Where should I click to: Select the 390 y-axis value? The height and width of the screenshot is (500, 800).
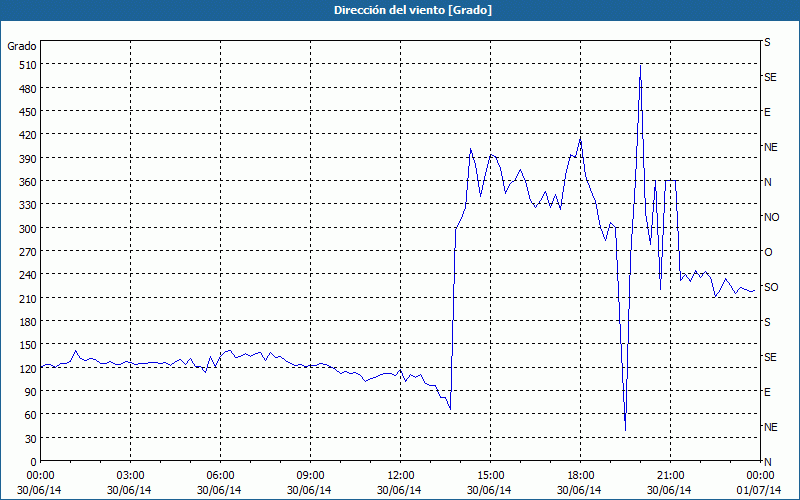pos(28,158)
